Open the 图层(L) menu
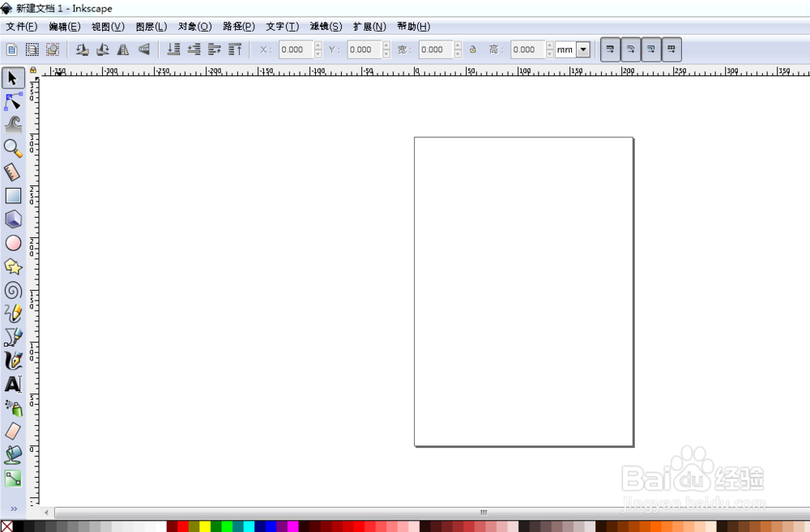The width and height of the screenshot is (810, 532). [151, 27]
